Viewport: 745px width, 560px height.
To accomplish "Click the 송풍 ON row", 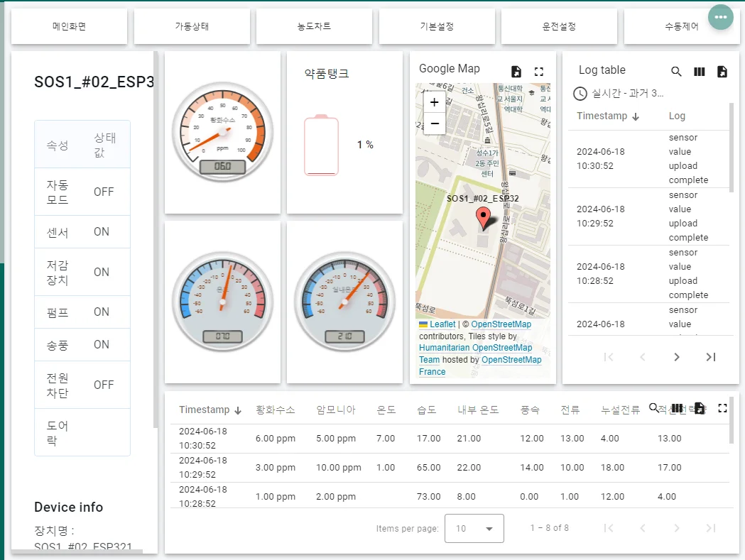I will click(82, 345).
